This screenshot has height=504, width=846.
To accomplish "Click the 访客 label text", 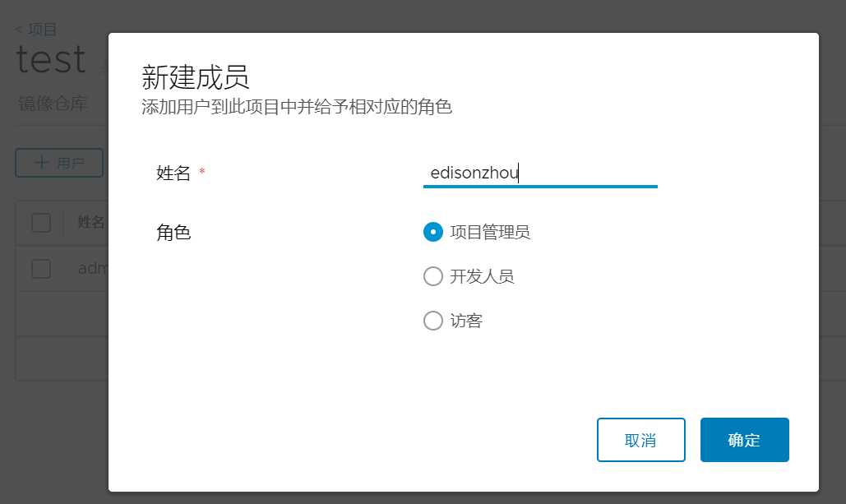I will point(466,321).
